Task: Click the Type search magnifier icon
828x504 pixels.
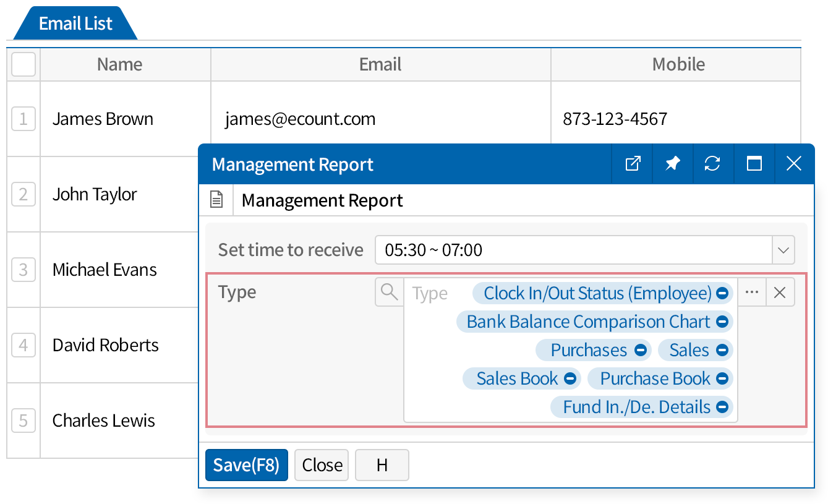Action: click(389, 292)
